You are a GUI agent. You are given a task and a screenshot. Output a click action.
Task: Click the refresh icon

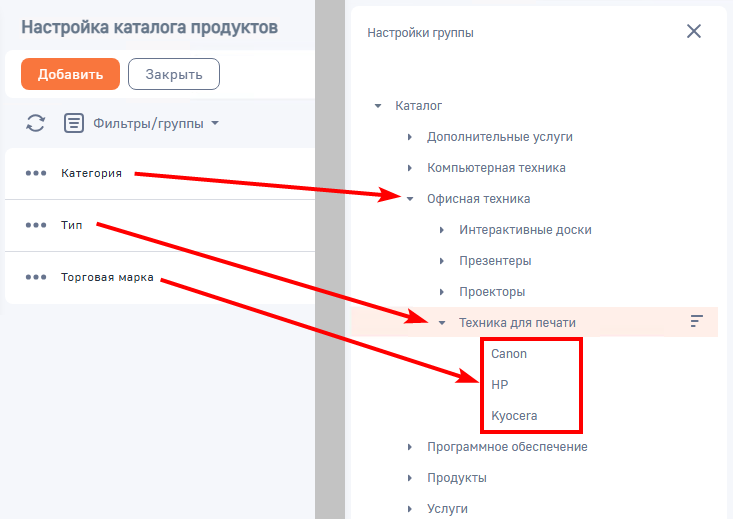point(36,123)
